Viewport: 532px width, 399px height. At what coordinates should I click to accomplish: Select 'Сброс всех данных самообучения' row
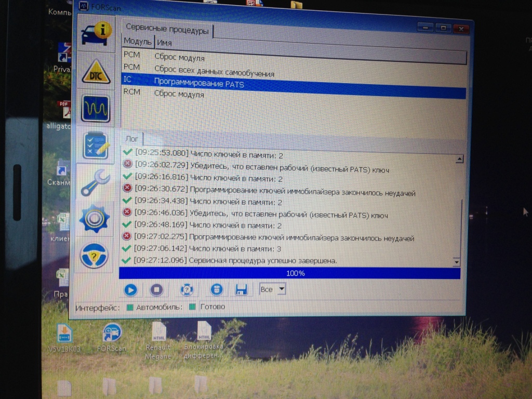(214, 73)
